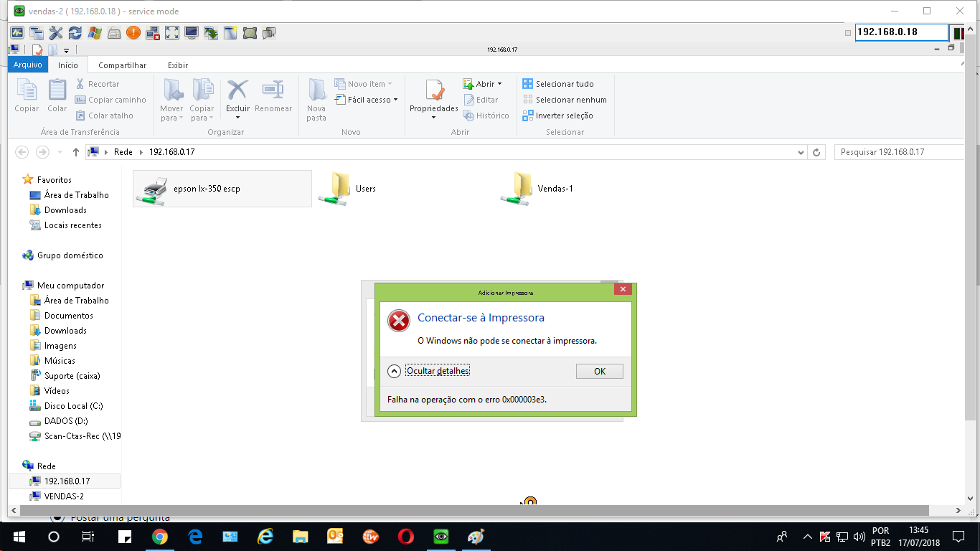
Task: Open Task View on taskbar
Action: (x=88, y=536)
